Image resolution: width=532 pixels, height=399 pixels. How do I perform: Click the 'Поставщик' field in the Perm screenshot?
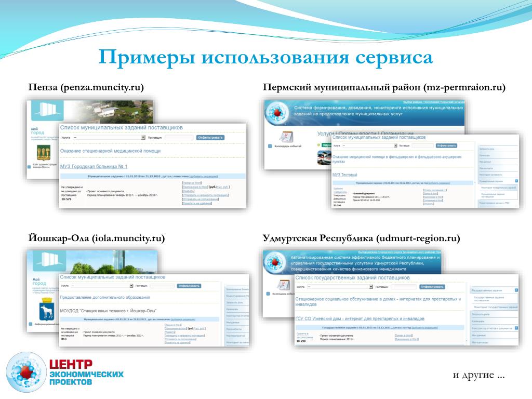(x=422, y=145)
